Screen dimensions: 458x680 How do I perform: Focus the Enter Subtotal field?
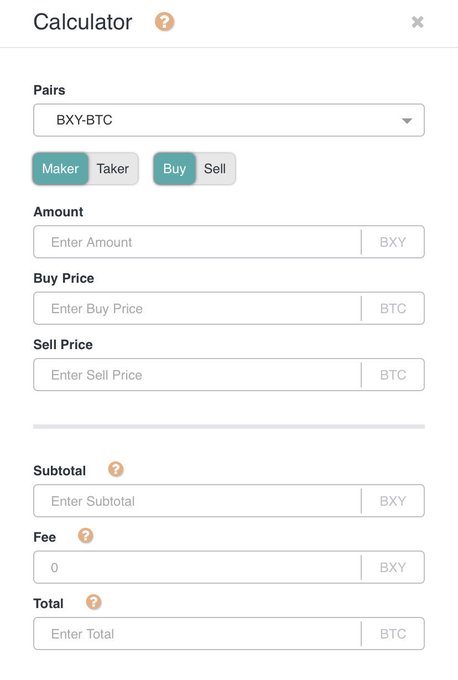coord(197,501)
